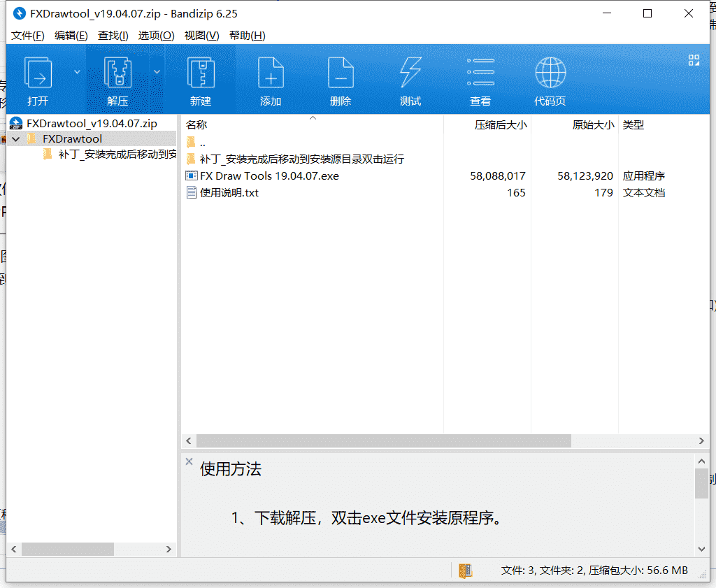Click the file list horizontal scrollbar thumb
Viewport: 716px width, 588px height.
point(384,441)
